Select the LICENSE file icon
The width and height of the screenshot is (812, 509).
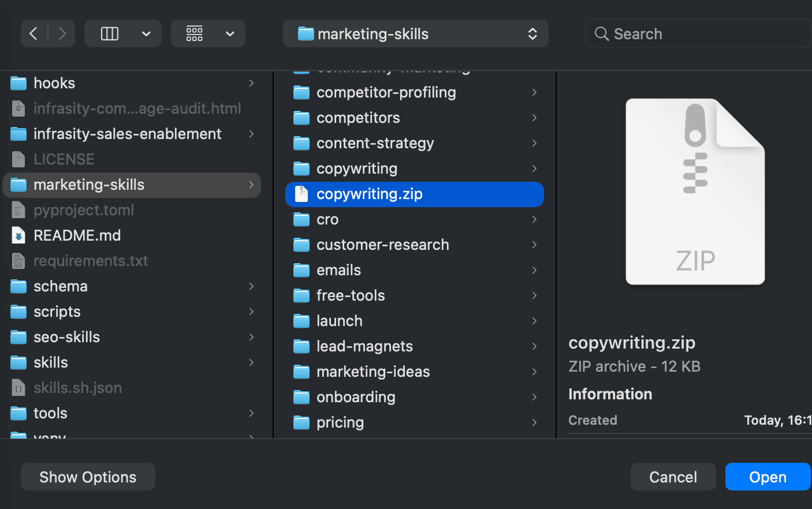click(x=18, y=159)
